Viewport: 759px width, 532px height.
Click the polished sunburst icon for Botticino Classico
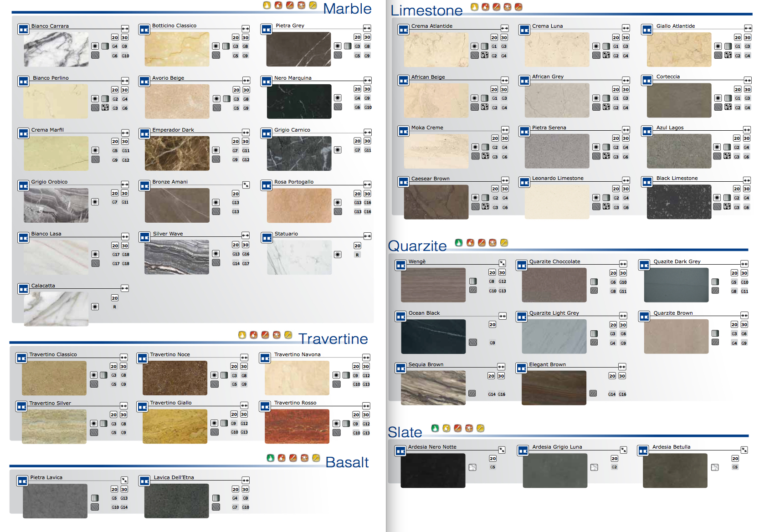tap(216, 46)
